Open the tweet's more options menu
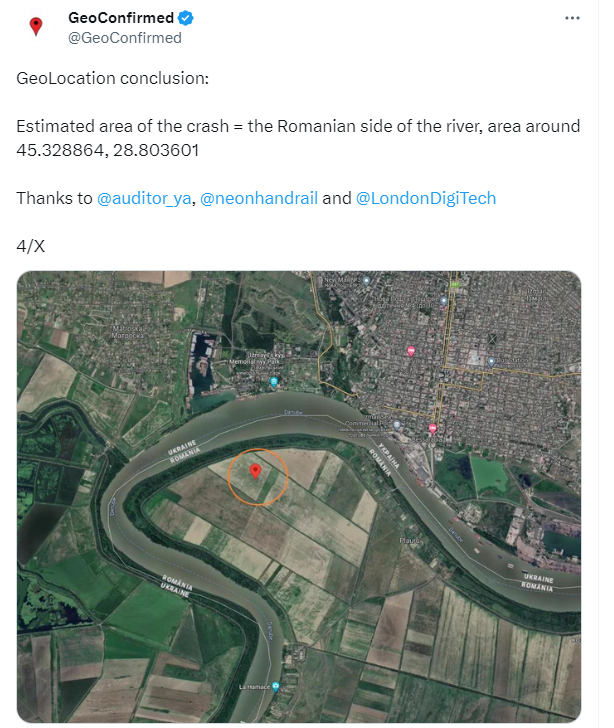Viewport: 614px width, 728px height. point(572,18)
